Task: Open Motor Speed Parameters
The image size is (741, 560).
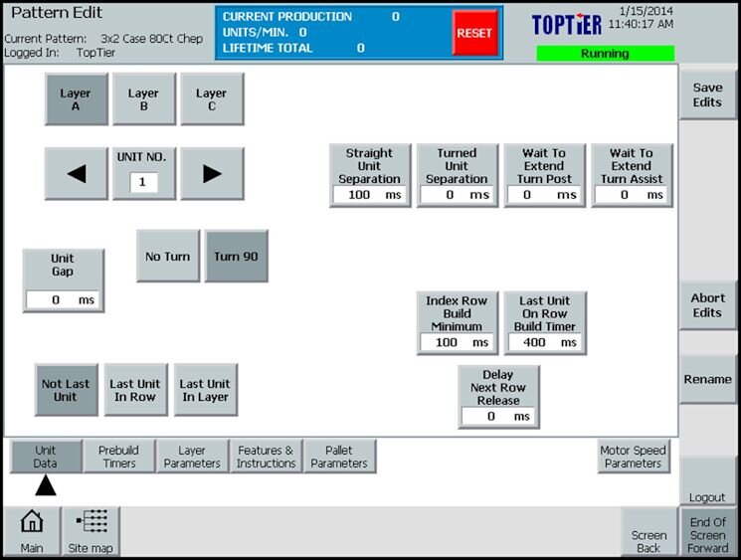Action: tap(633, 457)
